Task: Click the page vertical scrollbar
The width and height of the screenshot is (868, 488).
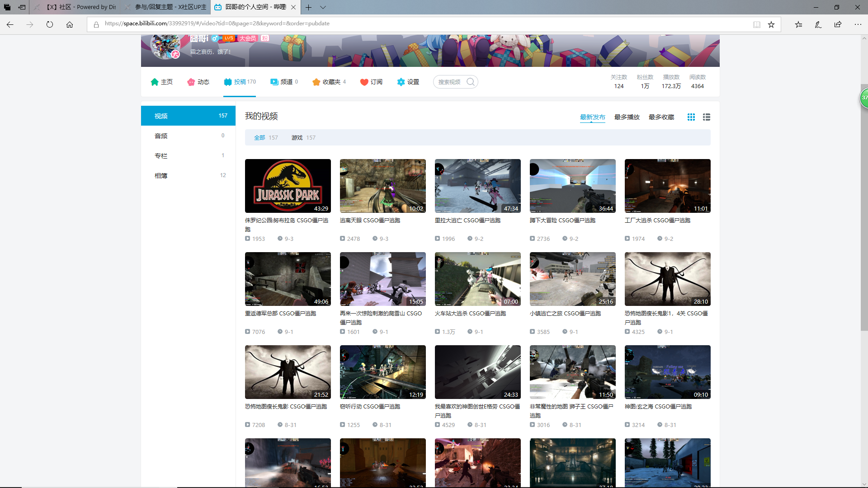Action: pos(864,207)
